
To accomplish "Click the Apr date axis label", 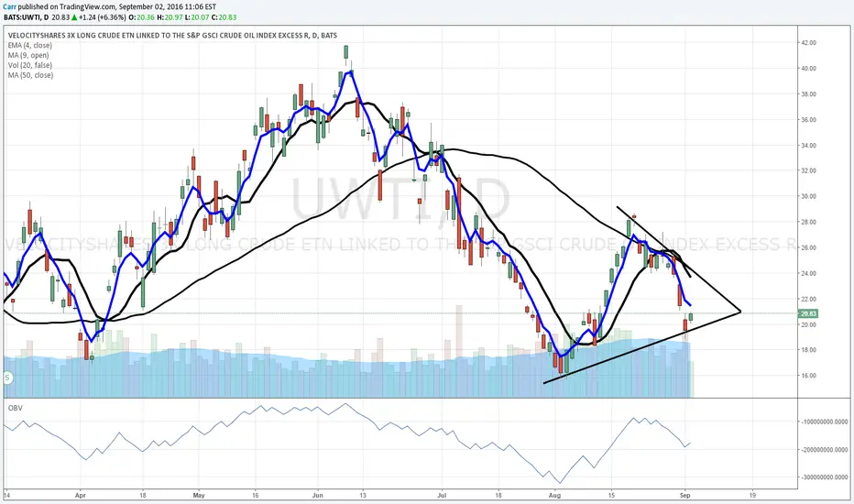I will pos(81,496).
